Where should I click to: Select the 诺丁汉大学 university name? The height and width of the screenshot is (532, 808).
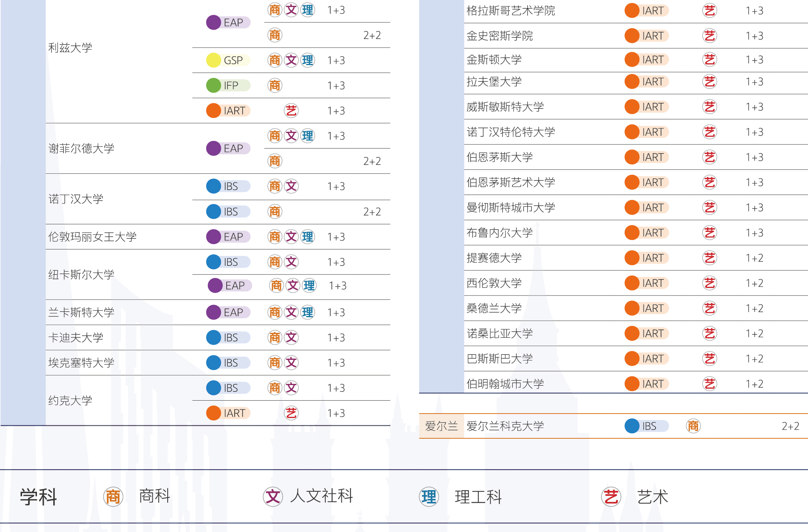[76, 199]
